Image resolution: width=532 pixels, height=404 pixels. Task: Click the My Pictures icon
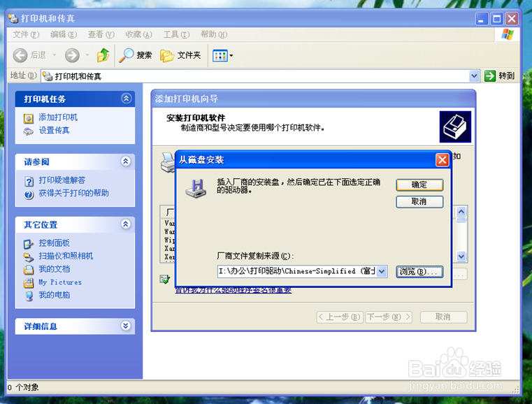click(29, 283)
